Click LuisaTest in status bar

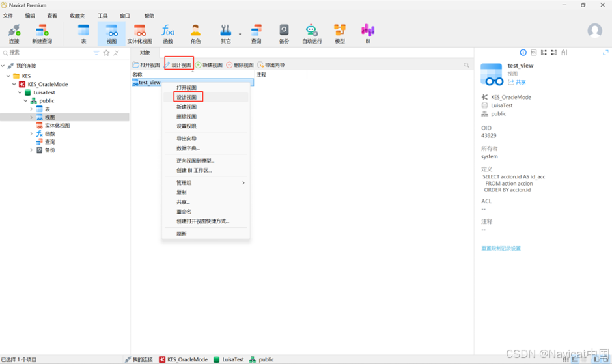[x=229, y=359]
